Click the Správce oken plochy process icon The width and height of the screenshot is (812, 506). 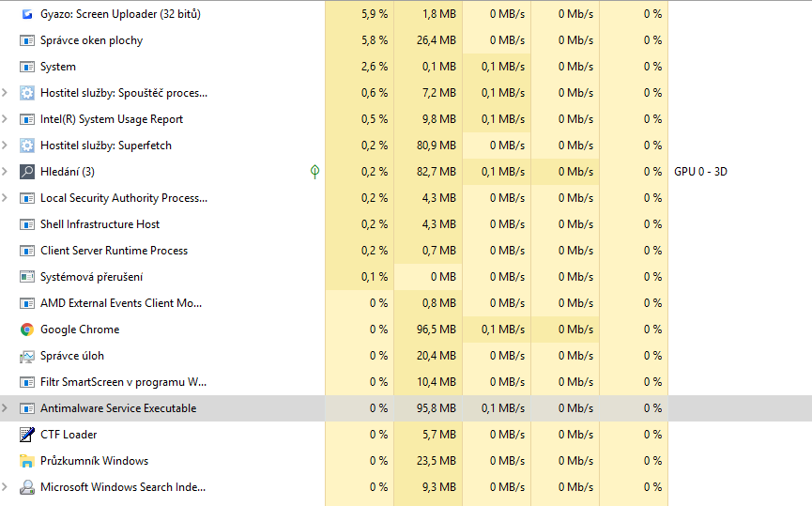coord(27,40)
